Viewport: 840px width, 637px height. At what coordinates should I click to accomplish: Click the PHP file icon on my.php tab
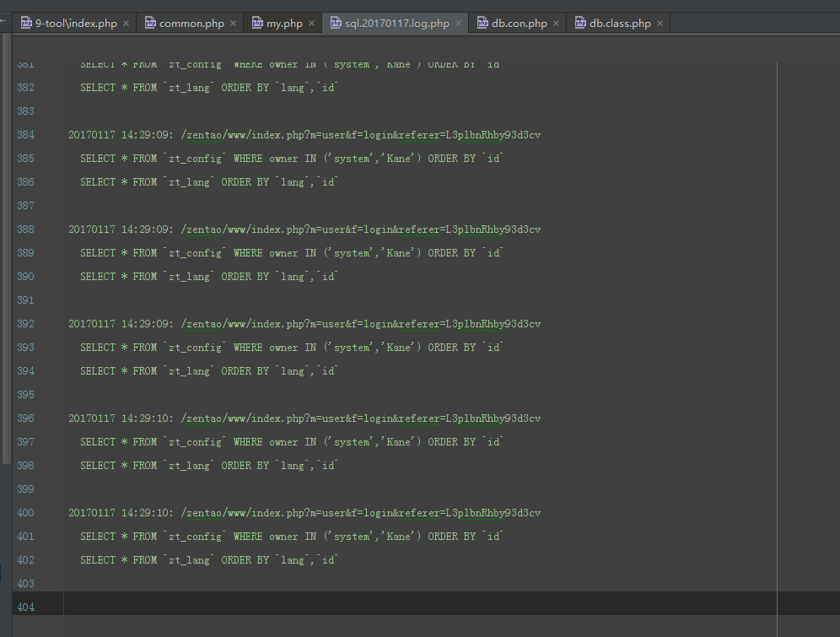[x=257, y=23]
